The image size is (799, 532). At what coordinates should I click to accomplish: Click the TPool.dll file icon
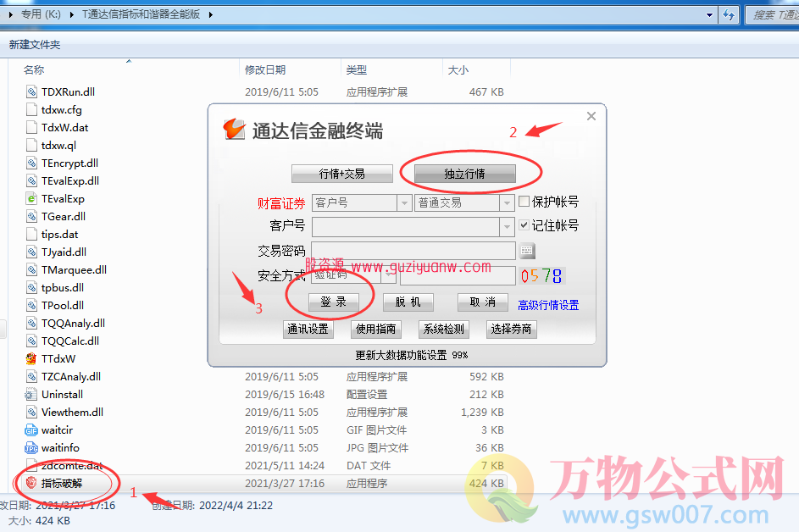[x=31, y=305]
